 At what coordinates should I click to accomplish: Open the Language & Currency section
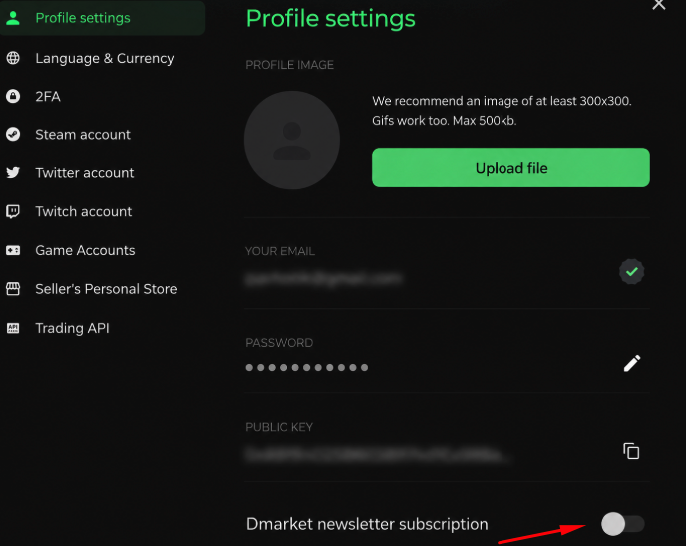(105, 58)
